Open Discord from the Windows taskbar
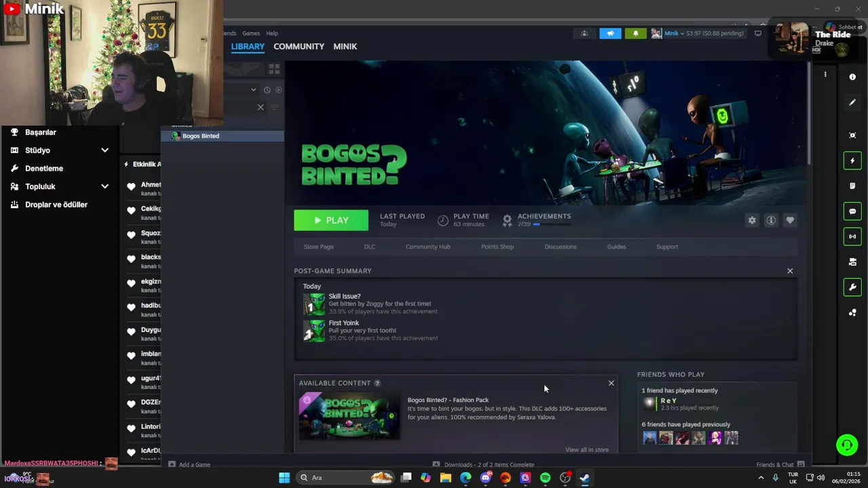The height and width of the screenshot is (488, 868). click(486, 478)
